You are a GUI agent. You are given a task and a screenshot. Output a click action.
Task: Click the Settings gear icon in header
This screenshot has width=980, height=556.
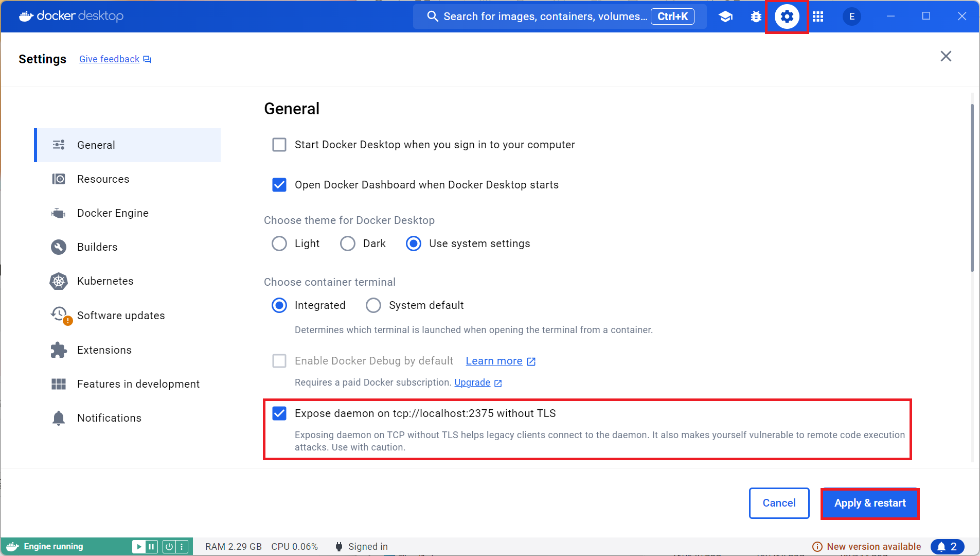[787, 16]
